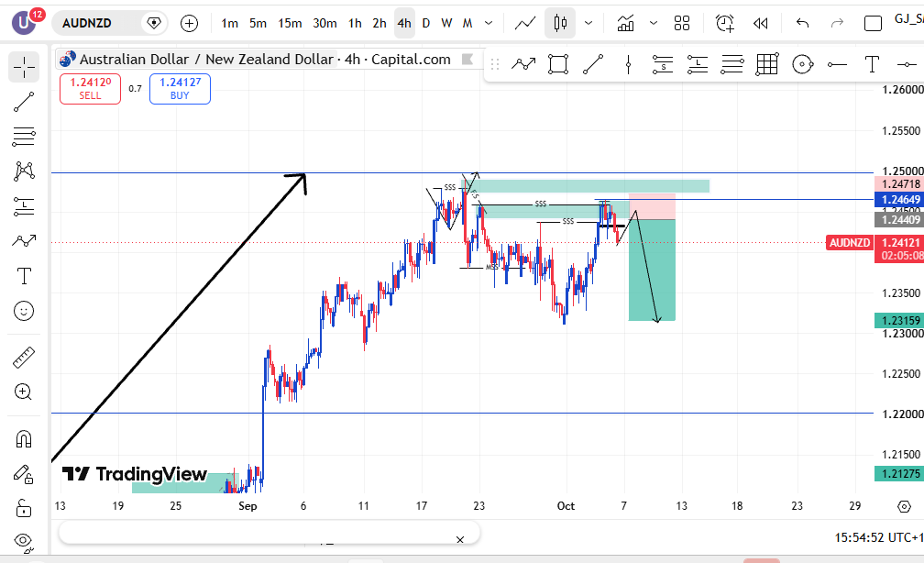
Task: Switch to the 5m timeframe
Action: (258, 23)
